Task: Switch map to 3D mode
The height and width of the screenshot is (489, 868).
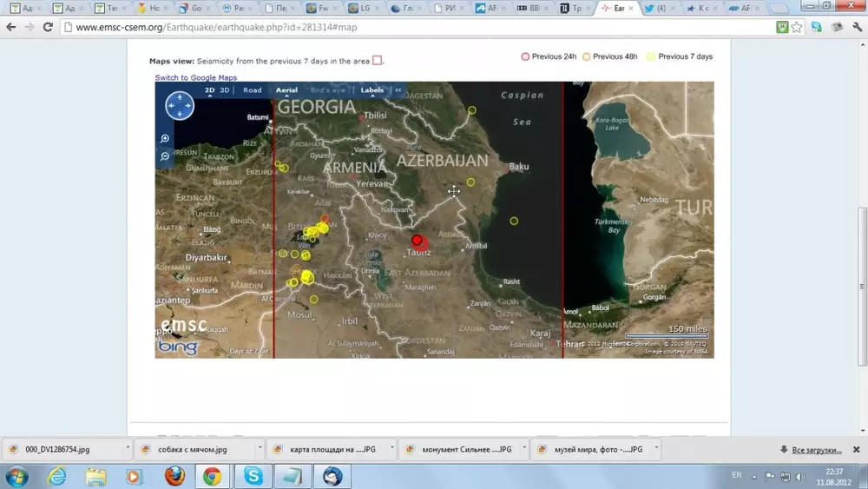Action: (x=225, y=90)
